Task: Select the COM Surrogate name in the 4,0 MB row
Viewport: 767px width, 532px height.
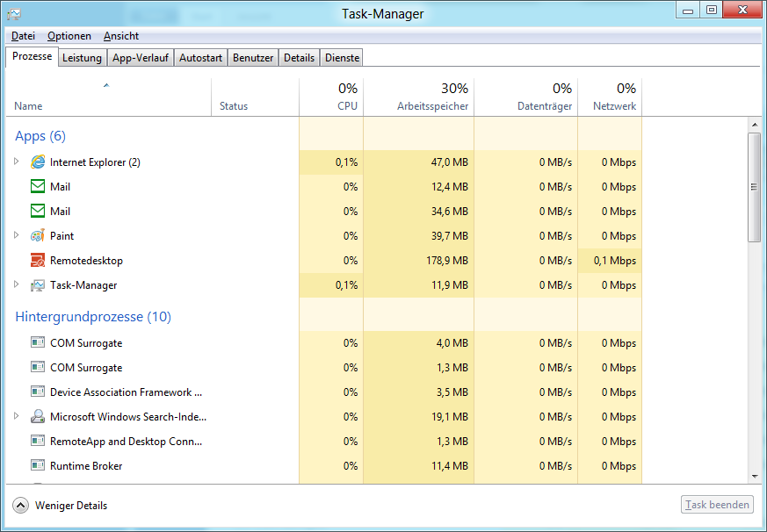Action: click(86, 343)
